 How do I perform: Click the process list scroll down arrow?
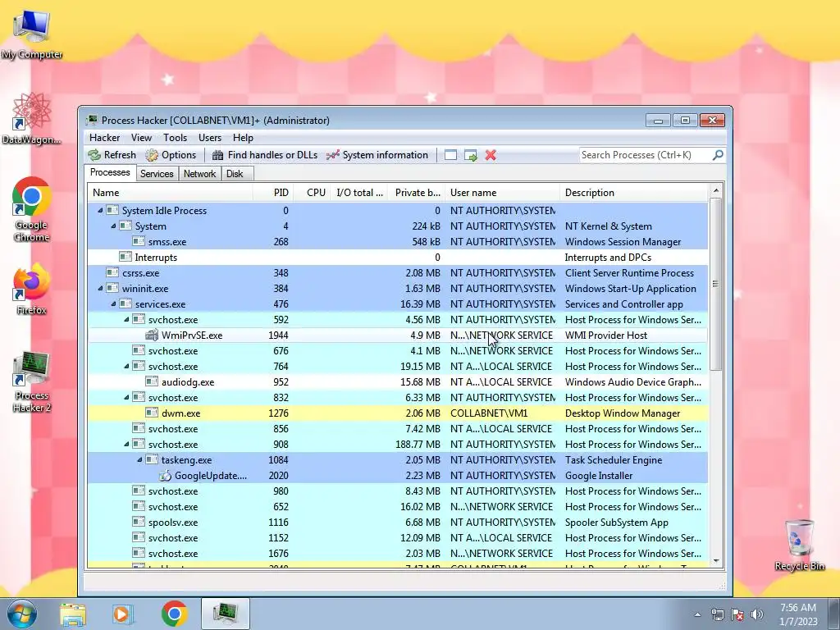(715, 561)
